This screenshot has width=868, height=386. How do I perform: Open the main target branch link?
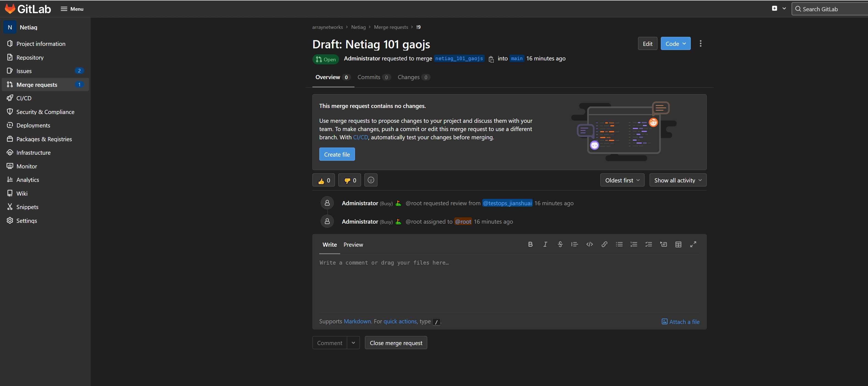click(x=517, y=59)
